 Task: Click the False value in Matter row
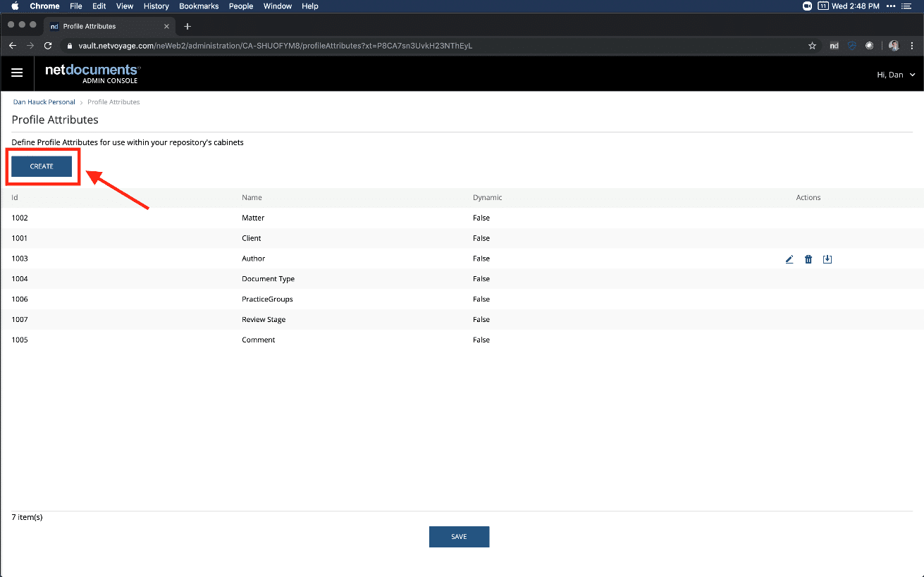(481, 218)
